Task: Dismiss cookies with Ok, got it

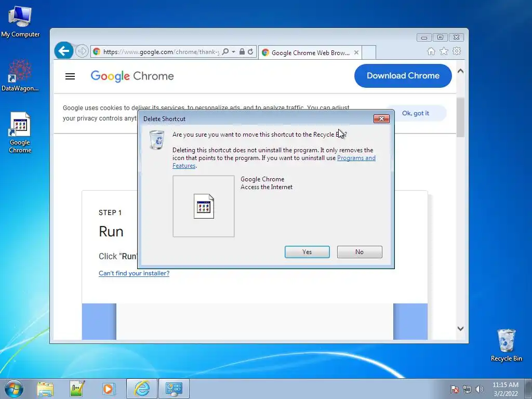Action: coord(415,113)
